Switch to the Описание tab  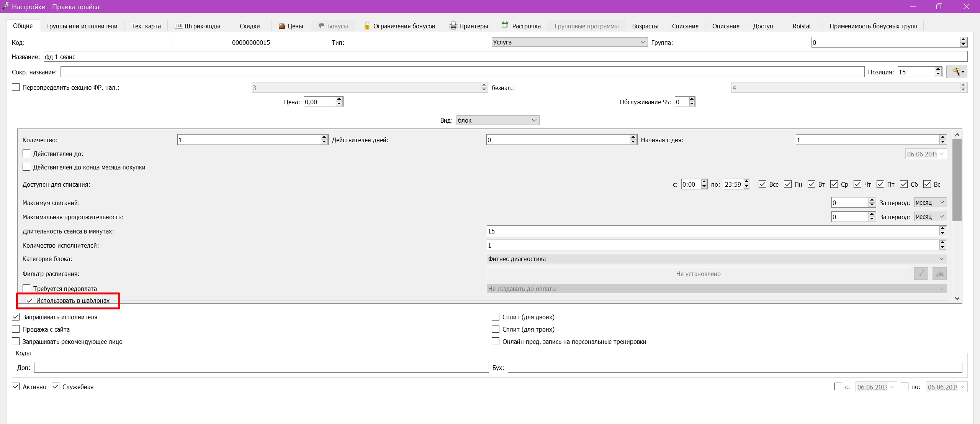pyautogui.click(x=726, y=26)
